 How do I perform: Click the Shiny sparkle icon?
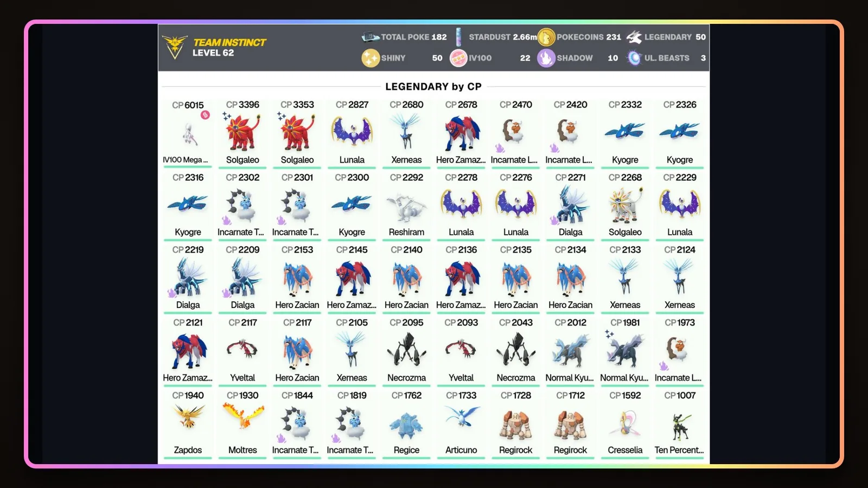pos(371,58)
